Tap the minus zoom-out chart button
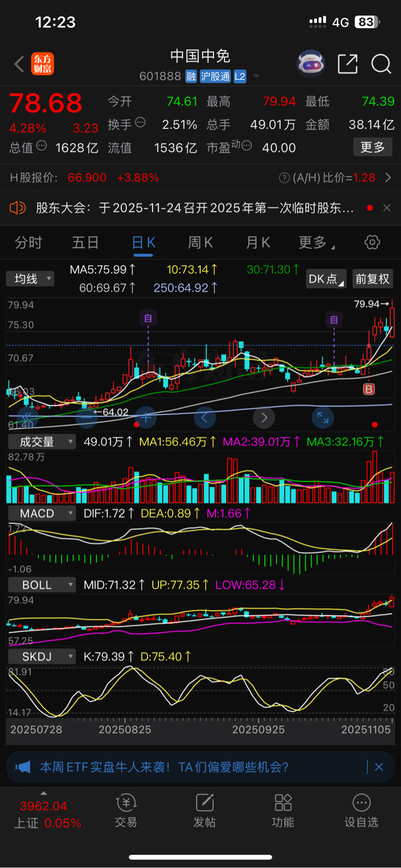Image resolution: width=401 pixels, height=868 pixels. pos(87,418)
